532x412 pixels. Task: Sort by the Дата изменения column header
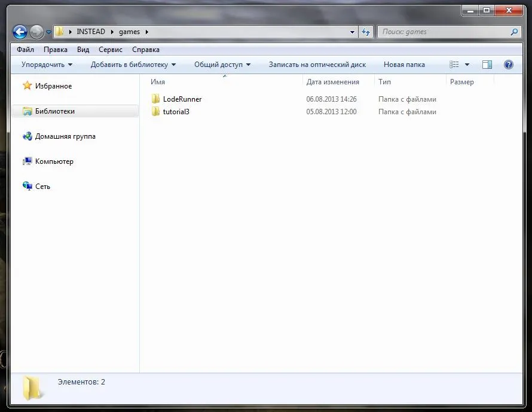click(332, 82)
